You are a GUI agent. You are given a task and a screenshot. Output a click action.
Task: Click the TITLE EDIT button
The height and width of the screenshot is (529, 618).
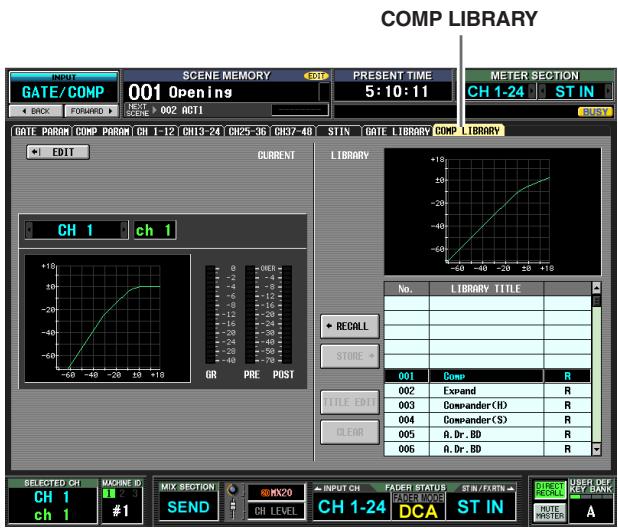pyautogui.click(x=350, y=402)
